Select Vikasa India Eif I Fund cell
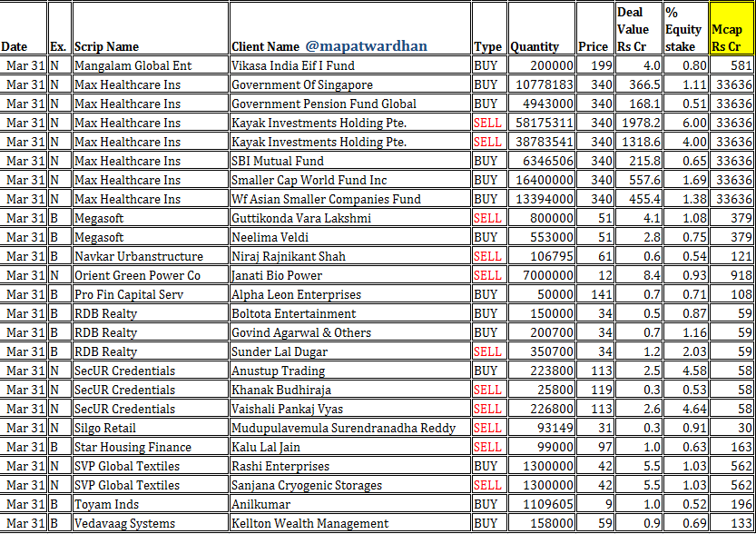Screen dimensions: 756x534 tap(350, 65)
